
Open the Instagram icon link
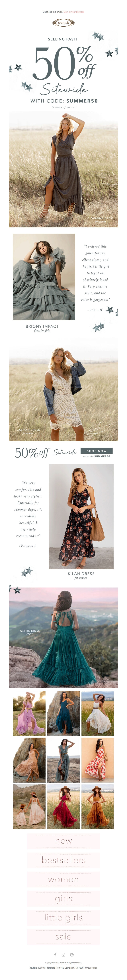(63, 955)
